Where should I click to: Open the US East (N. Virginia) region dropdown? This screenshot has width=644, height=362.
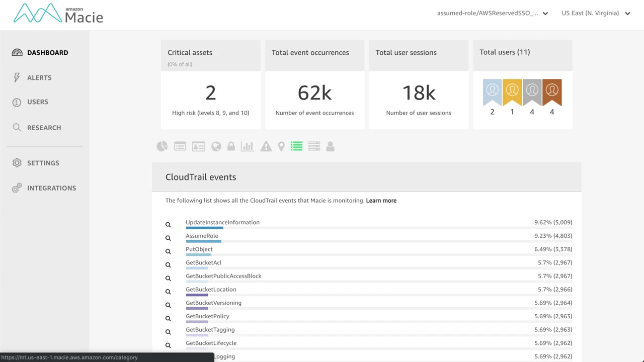click(596, 13)
